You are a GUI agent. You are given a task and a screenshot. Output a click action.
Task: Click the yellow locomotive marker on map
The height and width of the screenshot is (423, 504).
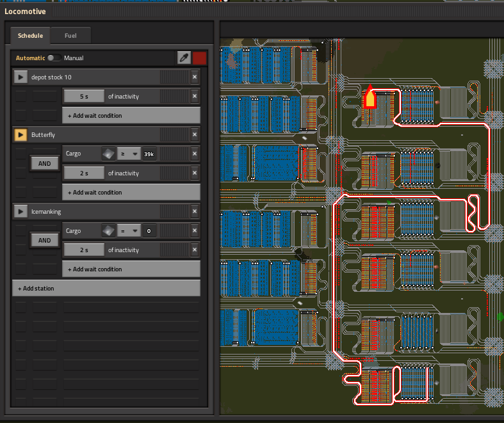click(370, 97)
